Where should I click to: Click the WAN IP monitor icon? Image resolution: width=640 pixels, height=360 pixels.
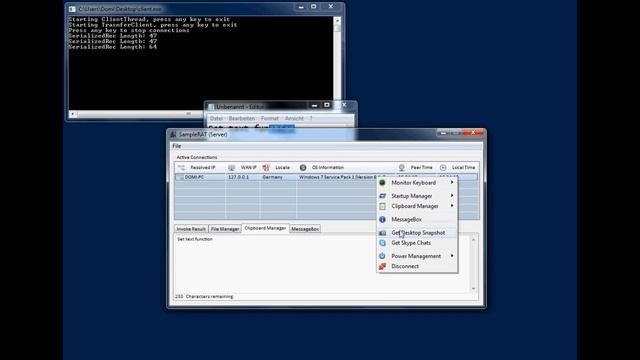[x=231, y=167]
